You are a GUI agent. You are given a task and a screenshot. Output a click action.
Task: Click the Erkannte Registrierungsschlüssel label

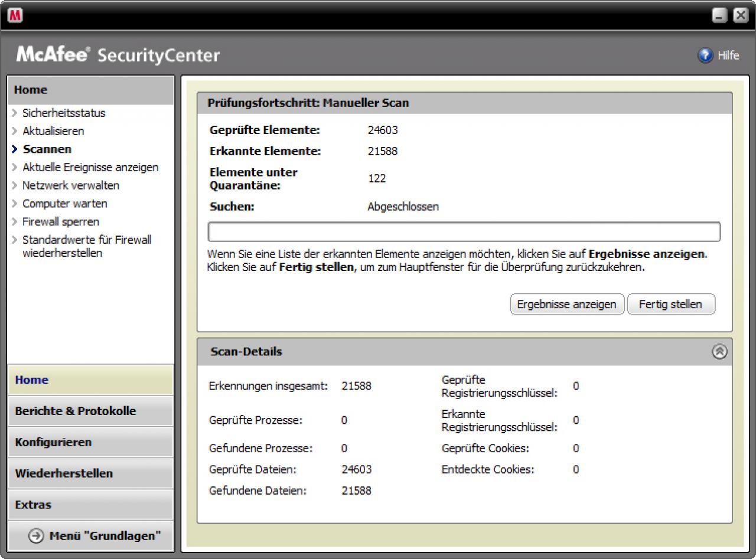point(500,421)
